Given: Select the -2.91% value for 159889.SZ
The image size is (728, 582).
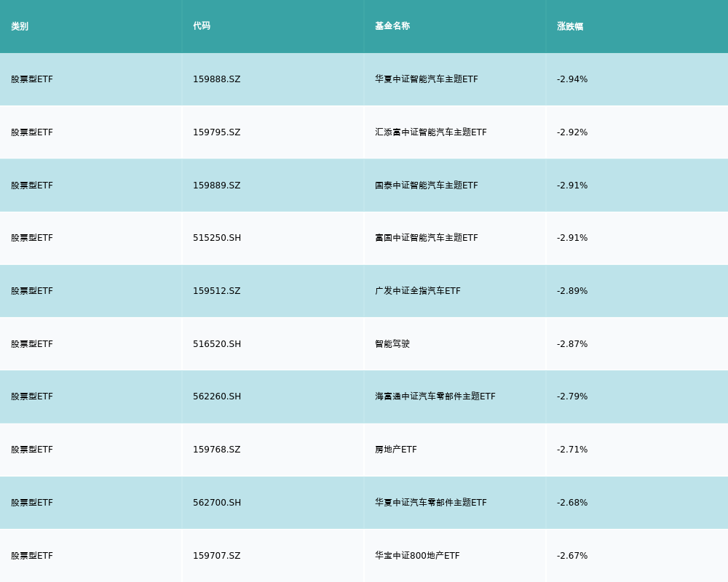Looking at the screenshot, I should coord(572,186).
